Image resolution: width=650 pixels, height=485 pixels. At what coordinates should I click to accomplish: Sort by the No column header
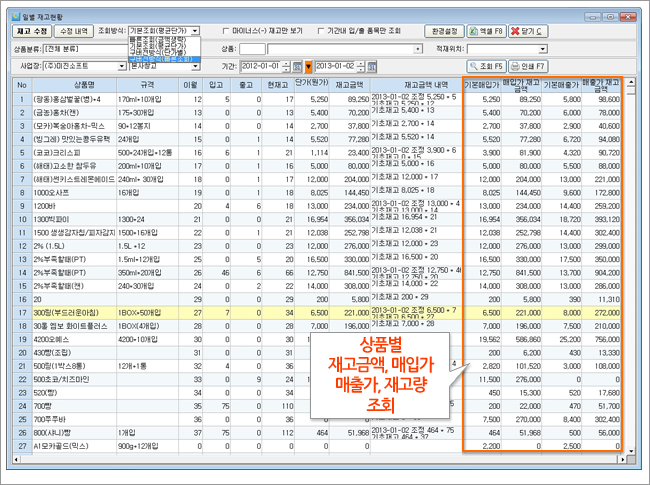tap(22, 85)
